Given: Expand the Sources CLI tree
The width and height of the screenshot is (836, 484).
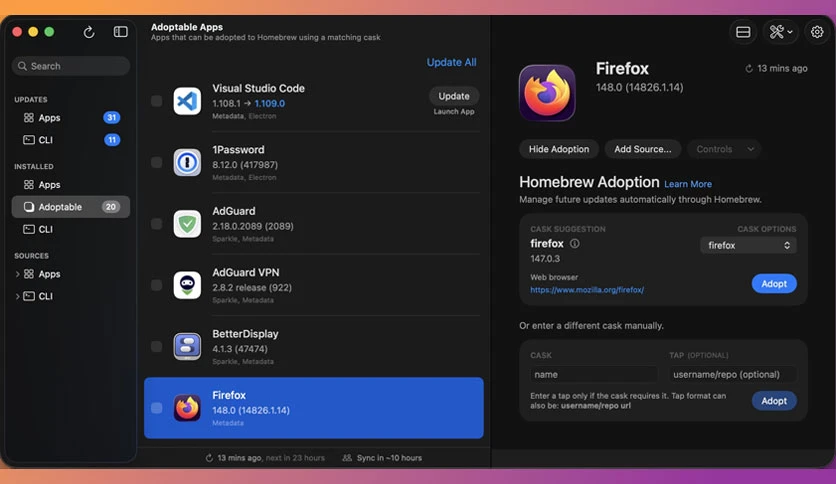Looking at the screenshot, I should click(17, 296).
